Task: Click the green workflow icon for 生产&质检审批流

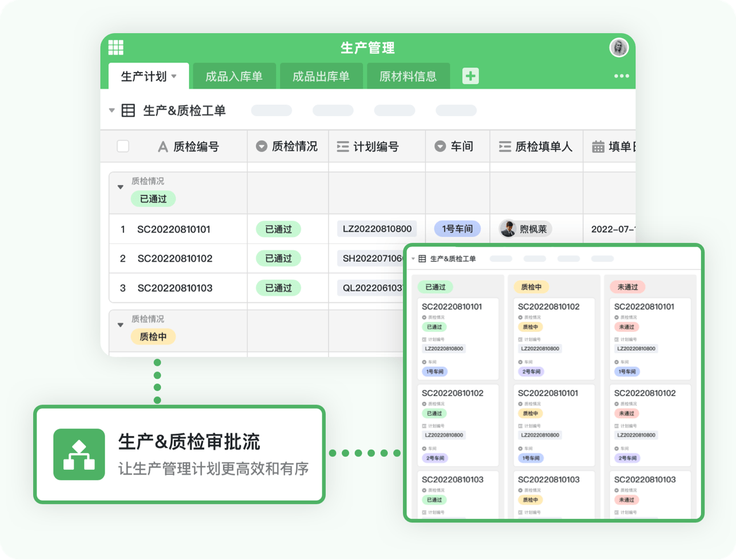Action: [x=79, y=454]
